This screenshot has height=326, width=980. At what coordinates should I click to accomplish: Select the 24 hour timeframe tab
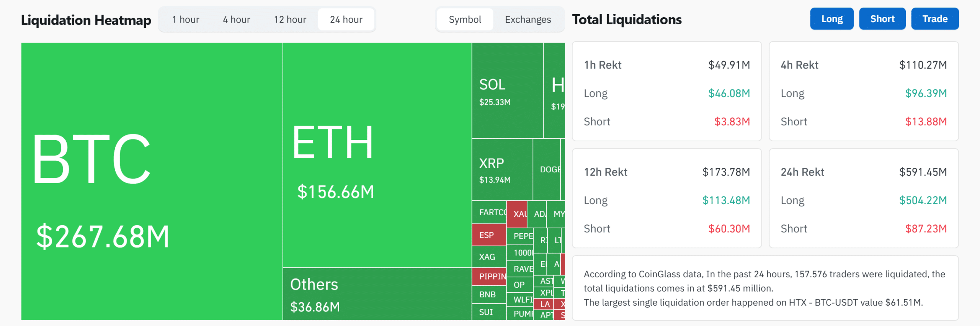(346, 20)
